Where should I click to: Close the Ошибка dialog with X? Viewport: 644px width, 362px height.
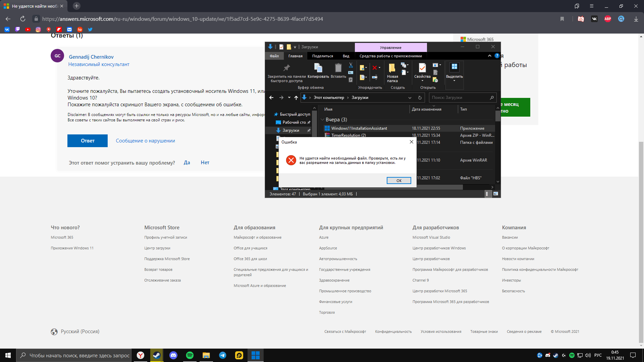(x=412, y=142)
